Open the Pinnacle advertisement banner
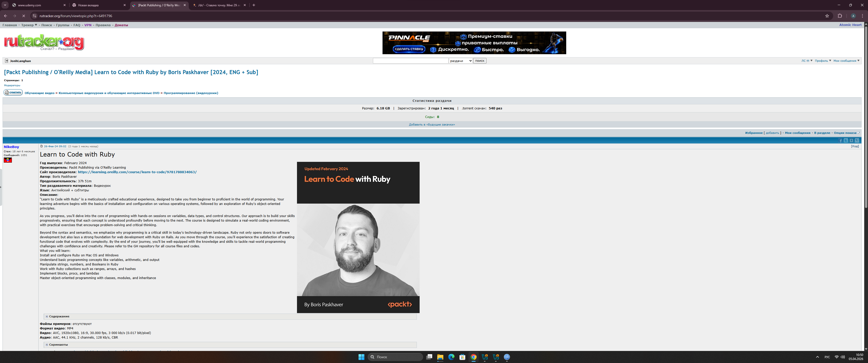Screen dimensions: 868x363 pyautogui.click(x=474, y=43)
